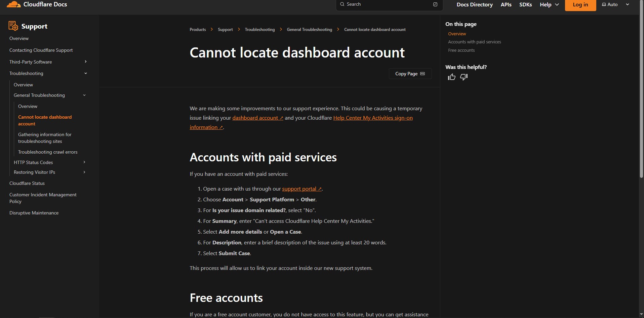The image size is (644, 318).
Task: Jump to Accounts with paid services section
Action: click(x=475, y=42)
